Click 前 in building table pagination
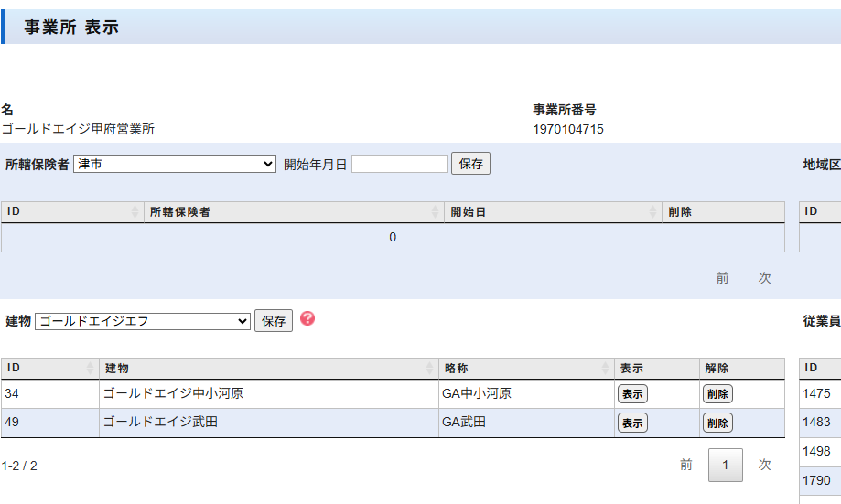 (685, 466)
